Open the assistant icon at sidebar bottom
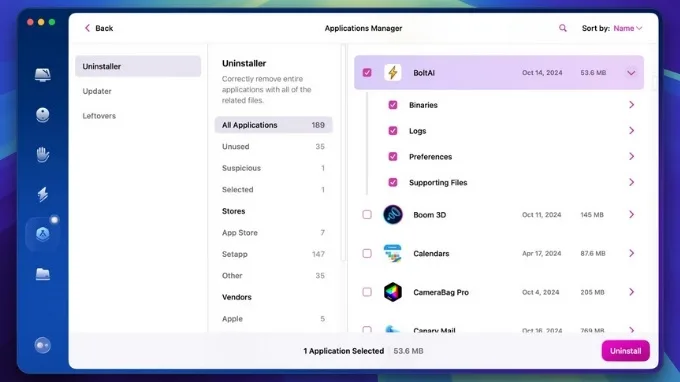 (x=42, y=346)
